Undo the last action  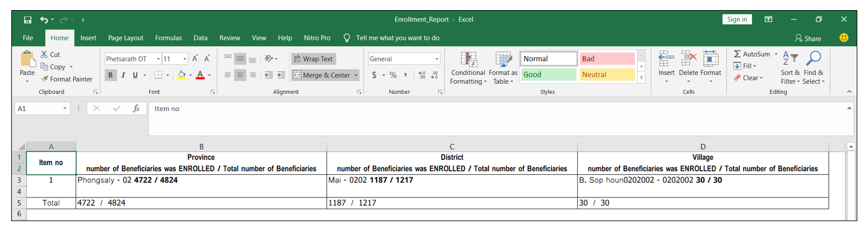pyautogui.click(x=44, y=20)
